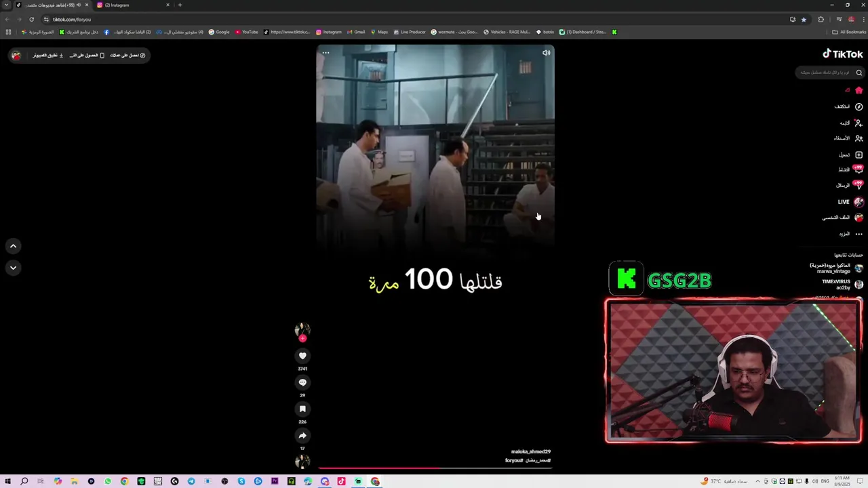Viewport: 868px width, 488px height.
Task: Open the Friends sidebar item
Action: coord(848,138)
